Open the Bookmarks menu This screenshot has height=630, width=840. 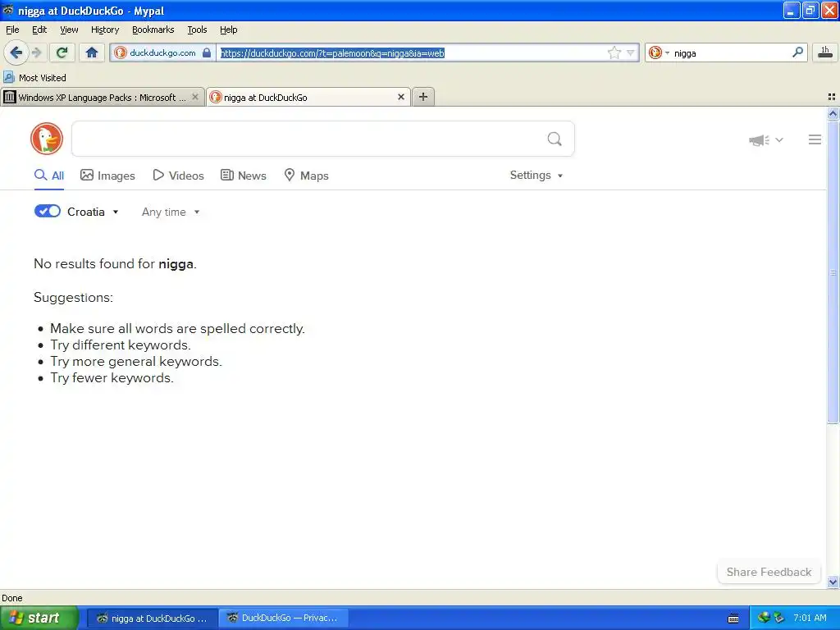click(153, 30)
